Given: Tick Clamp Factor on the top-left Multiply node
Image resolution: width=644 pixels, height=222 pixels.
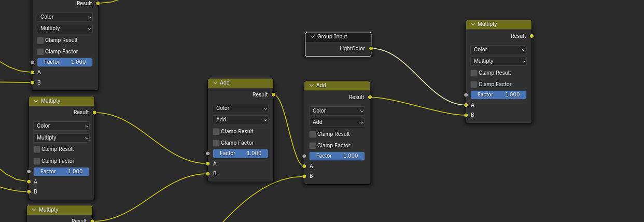Looking at the screenshot, I should point(40,52).
